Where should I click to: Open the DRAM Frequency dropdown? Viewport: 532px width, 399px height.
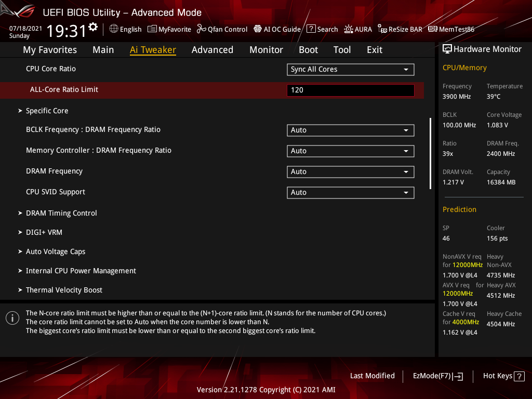coord(350,171)
